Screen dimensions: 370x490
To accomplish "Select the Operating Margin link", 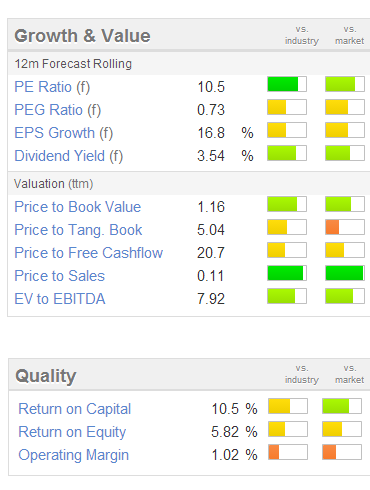I will (x=73, y=455).
